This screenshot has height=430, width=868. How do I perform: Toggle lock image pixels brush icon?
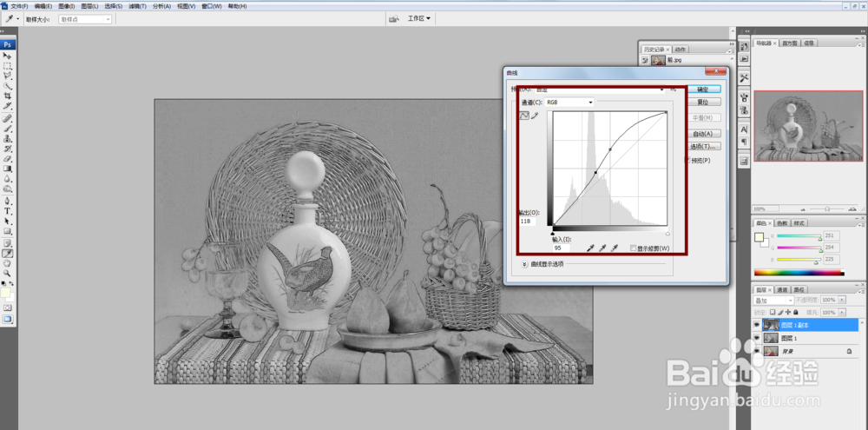pyautogui.click(x=780, y=313)
